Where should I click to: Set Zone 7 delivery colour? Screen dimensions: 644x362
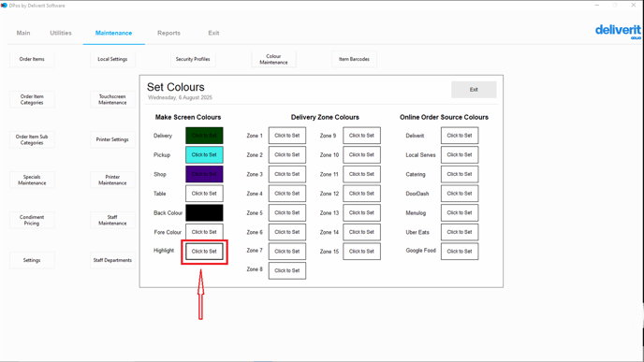(x=287, y=252)
